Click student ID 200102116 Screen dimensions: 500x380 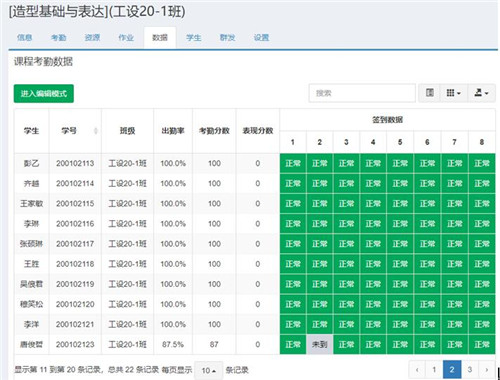75,224
